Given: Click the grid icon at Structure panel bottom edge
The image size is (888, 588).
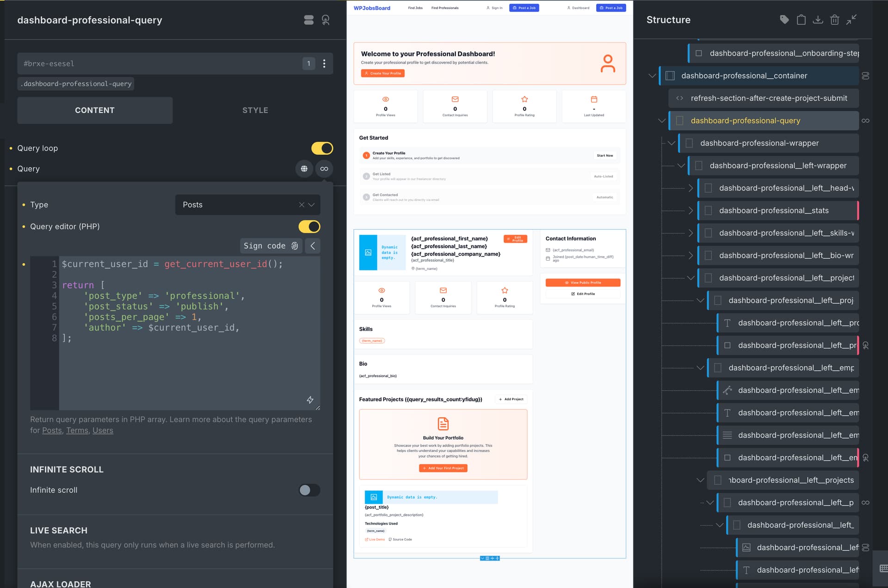Looking at the screenshot, I should 883,568.
